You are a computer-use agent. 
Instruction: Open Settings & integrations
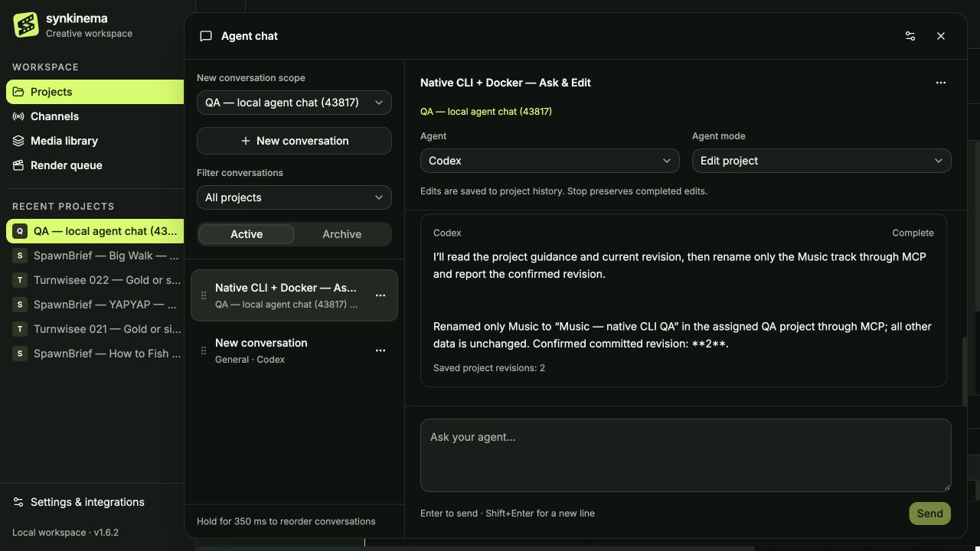point(95,502)
